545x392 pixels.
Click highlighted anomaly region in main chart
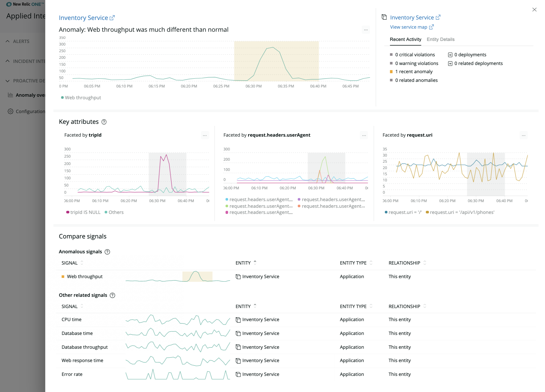pos(276,61)
